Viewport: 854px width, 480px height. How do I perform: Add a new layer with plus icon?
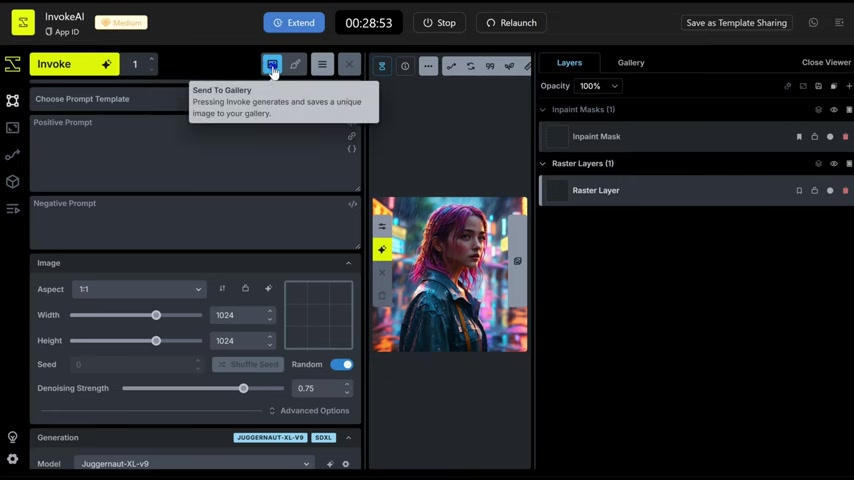pos(849,86)
